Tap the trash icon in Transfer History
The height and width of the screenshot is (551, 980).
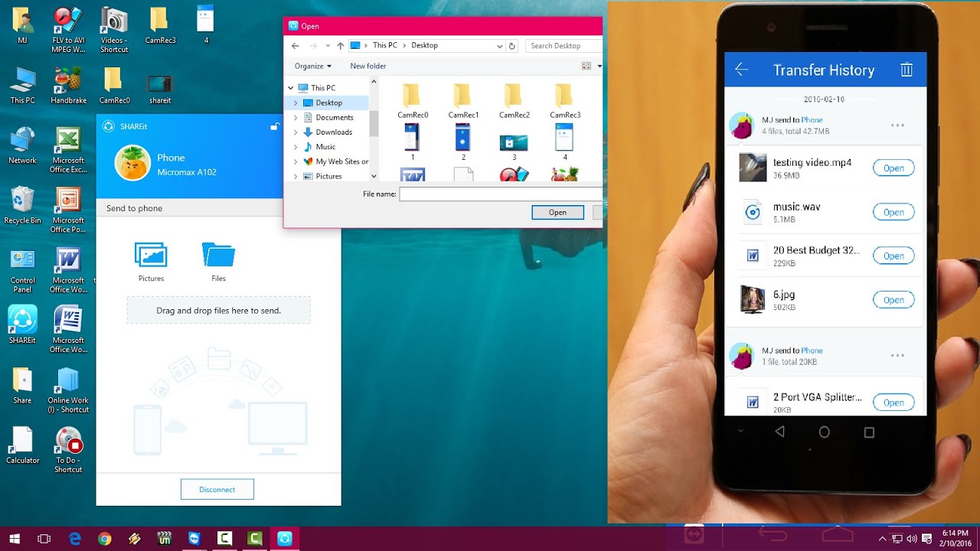click(x=906, y=70)
